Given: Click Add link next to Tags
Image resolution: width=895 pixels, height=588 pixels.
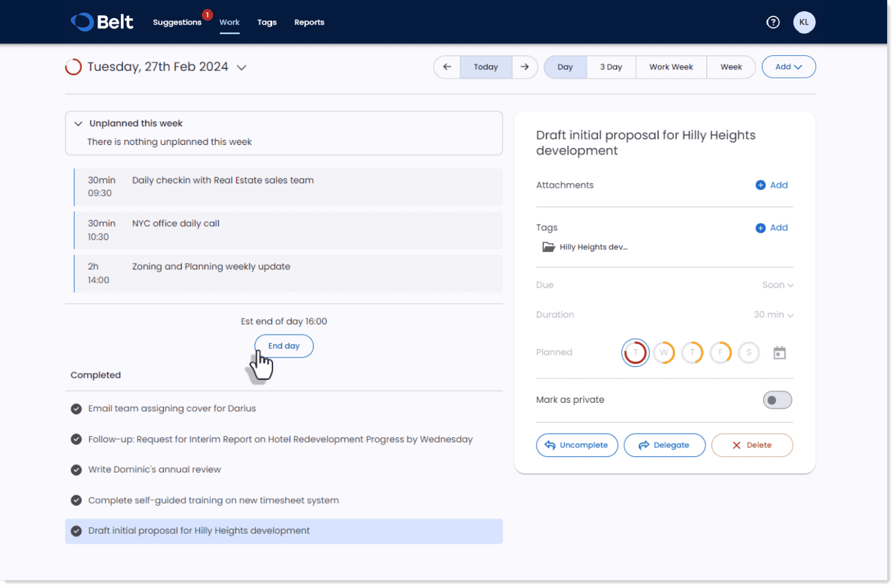Looking at the screenshot, I should [x=779, y=228].
